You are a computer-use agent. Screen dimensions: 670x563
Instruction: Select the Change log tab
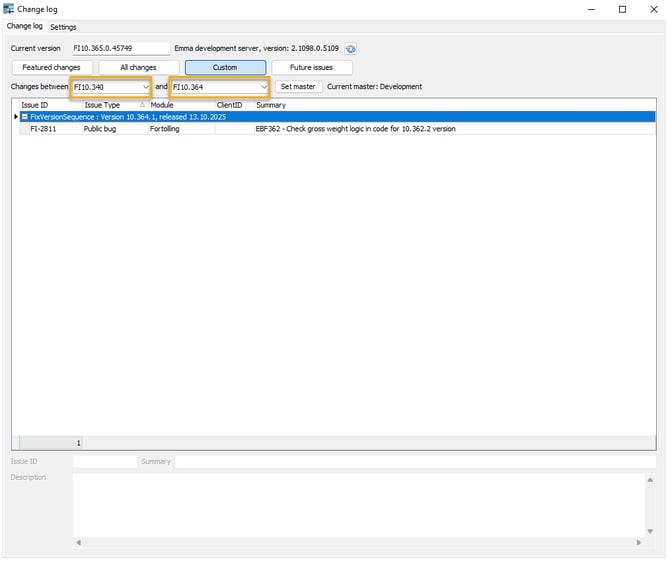(24, 27)
